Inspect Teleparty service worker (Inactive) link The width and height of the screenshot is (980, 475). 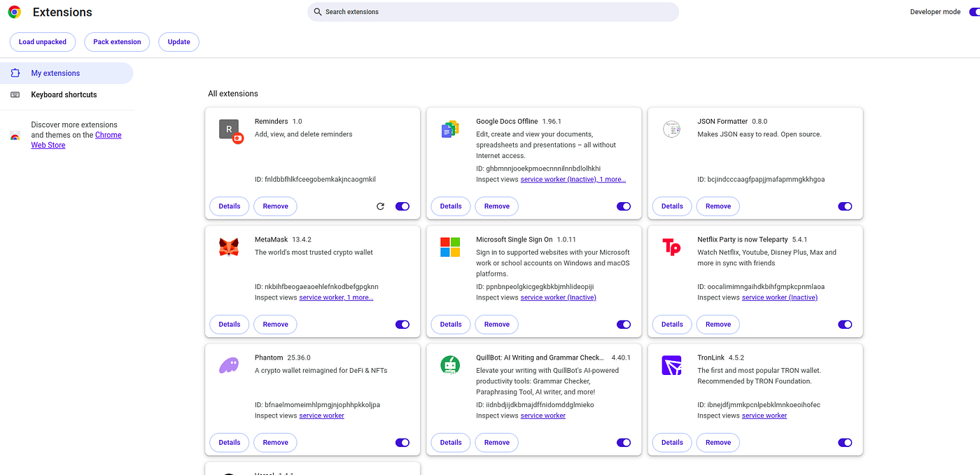[780, 298]
